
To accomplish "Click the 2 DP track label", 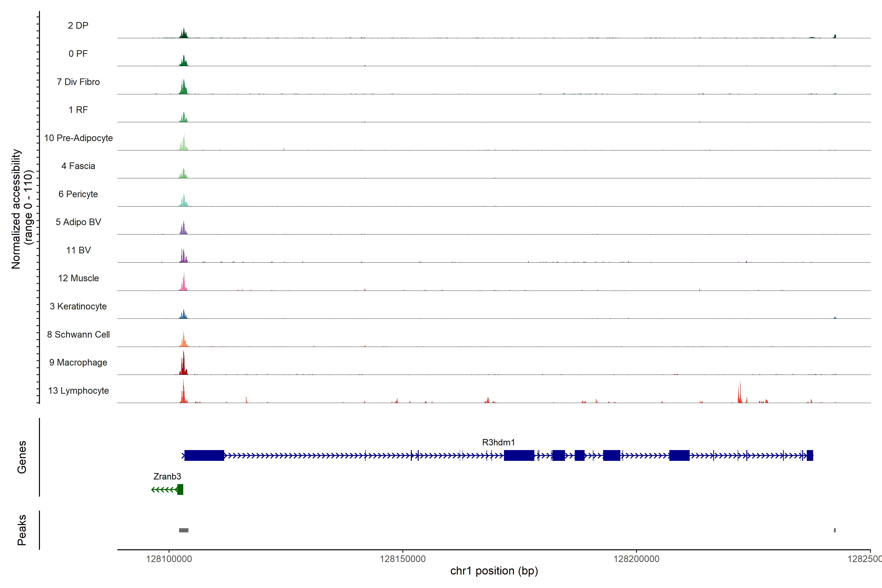I will 78,25.
